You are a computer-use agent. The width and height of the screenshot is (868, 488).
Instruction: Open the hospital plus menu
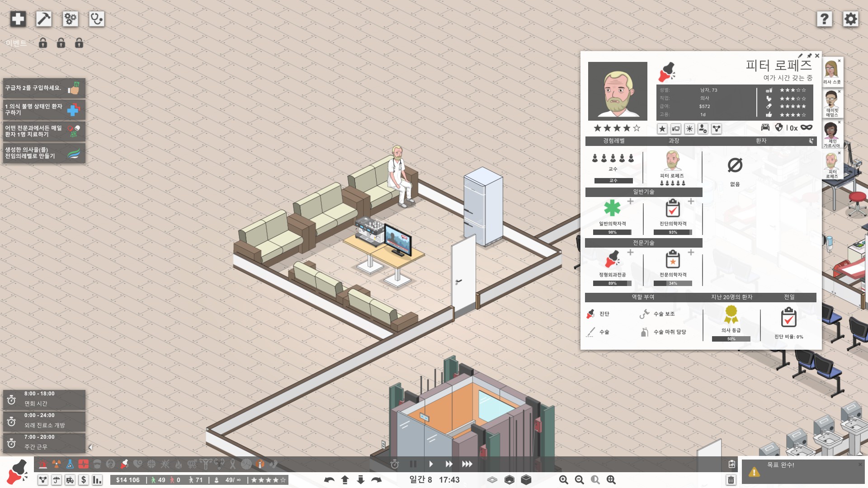(18, 19)
